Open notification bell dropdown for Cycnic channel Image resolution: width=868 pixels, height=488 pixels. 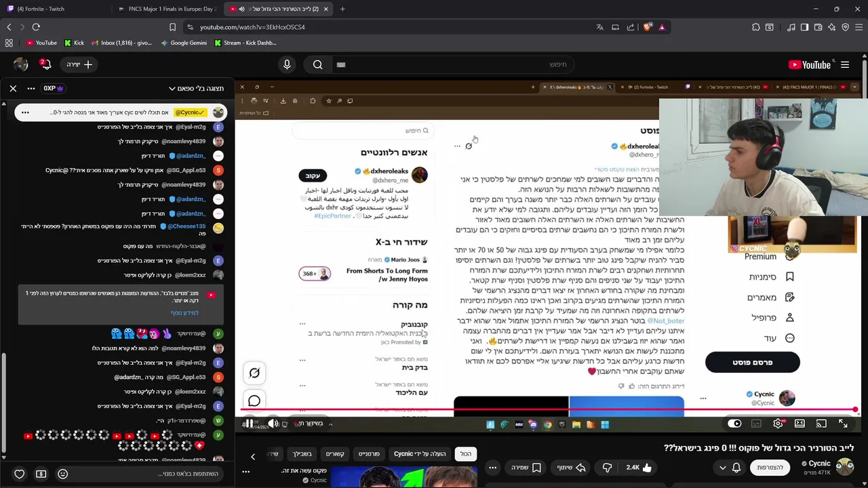[x=730, y=468]
